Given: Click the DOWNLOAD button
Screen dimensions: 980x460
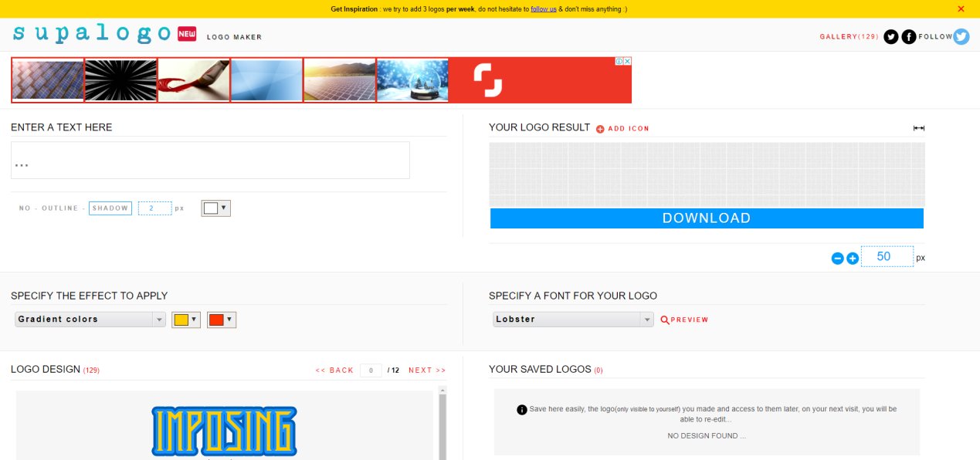Looking at the screenshot, I should pyautogui.click(x=706, y=218).
